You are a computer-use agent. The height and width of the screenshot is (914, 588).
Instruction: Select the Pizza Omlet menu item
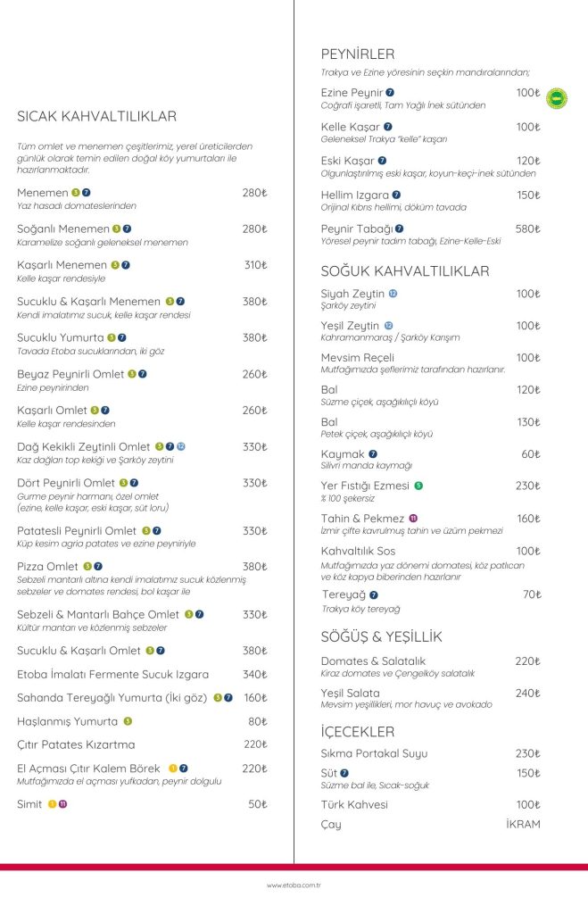(48, 566)
